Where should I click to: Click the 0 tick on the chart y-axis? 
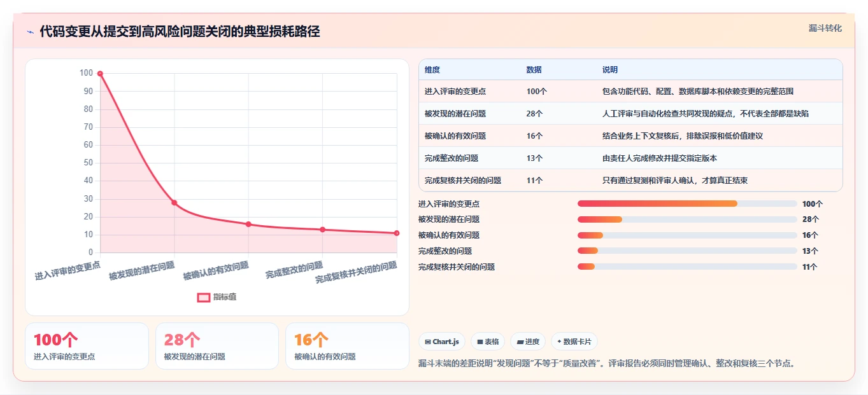pyautogui.click(x=90, y=253)
